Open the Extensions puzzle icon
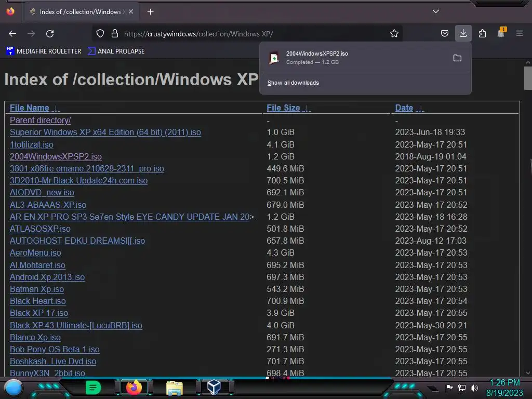 coord(482,34)
